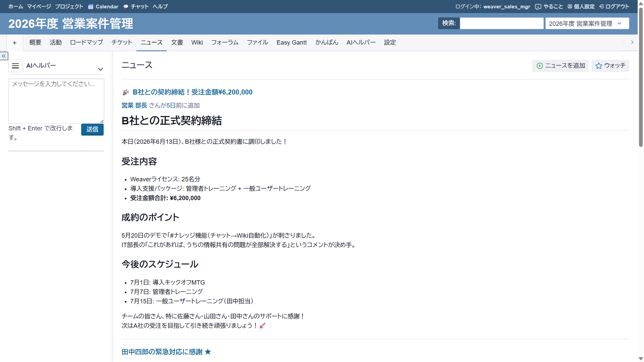The height and width of the screenshot is (362, 644).
Task: Open 個人設定 account settings
Action: point(581,7)
